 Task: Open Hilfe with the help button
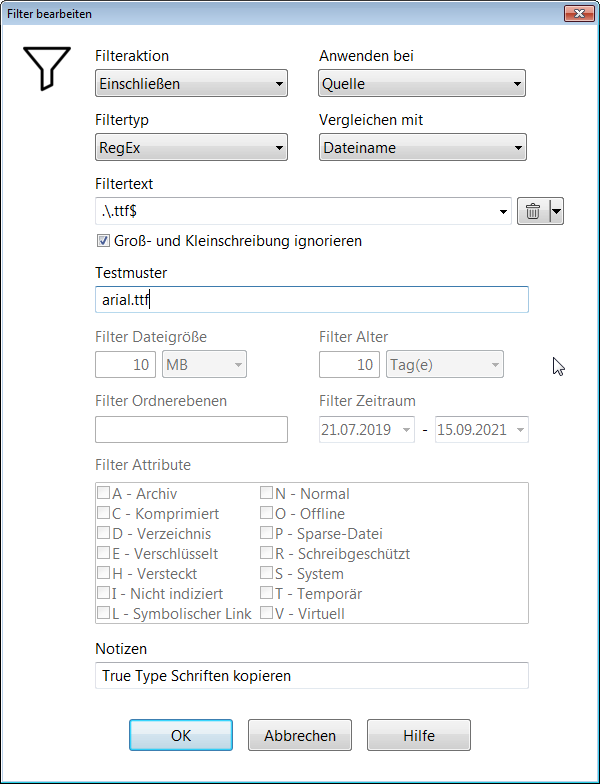click(x=418, y=735)
